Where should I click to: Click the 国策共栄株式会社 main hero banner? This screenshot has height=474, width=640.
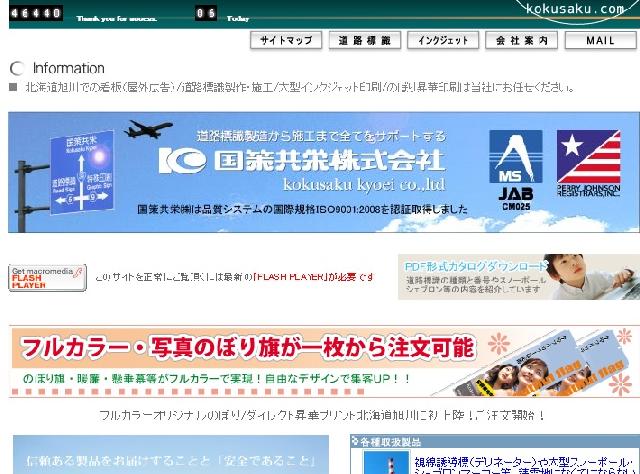click(x=323, y=172)
